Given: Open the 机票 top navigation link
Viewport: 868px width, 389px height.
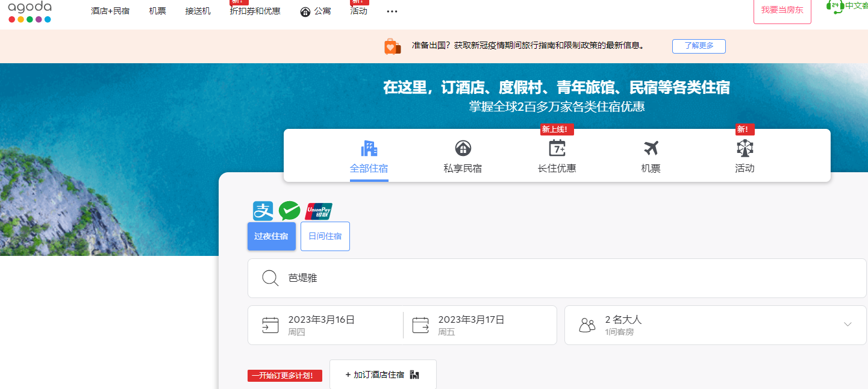Looking at the screenshot, I should pyautogui.click(x=158, y=11).
